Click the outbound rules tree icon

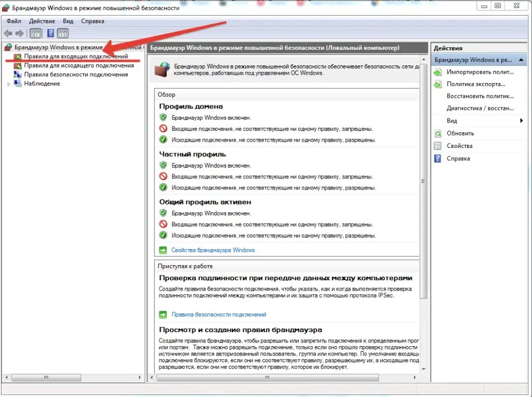[17, 65]
